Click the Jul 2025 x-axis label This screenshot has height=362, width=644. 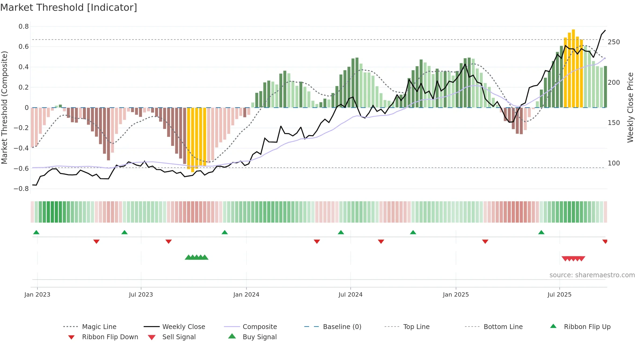(x=559, y=295)
